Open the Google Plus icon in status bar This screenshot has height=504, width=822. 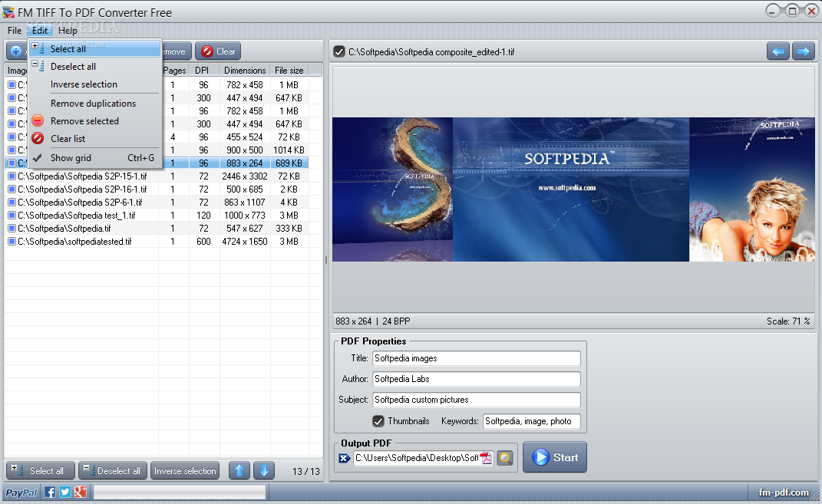[81, 492]
